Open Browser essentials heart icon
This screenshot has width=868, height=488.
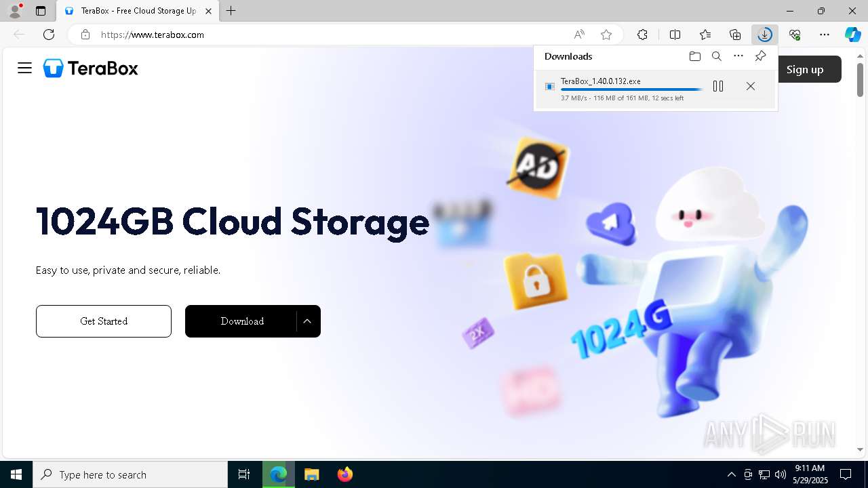point(795,35)
